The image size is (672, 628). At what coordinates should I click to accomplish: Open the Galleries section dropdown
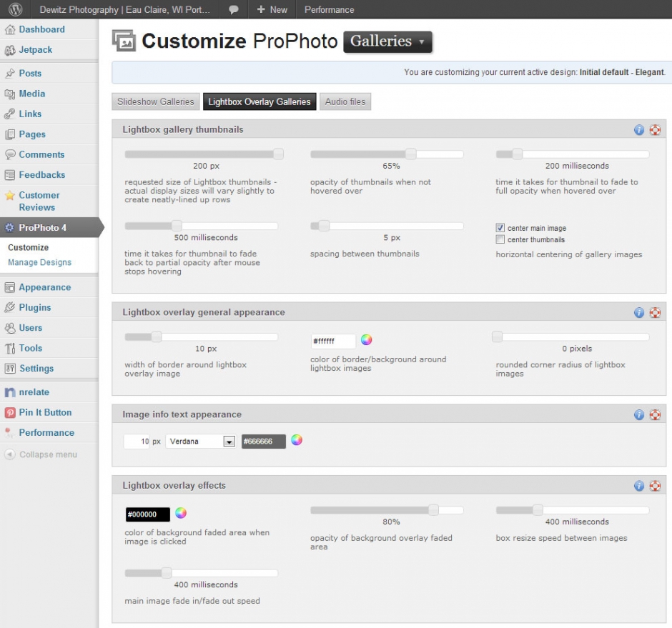(387, 41)
